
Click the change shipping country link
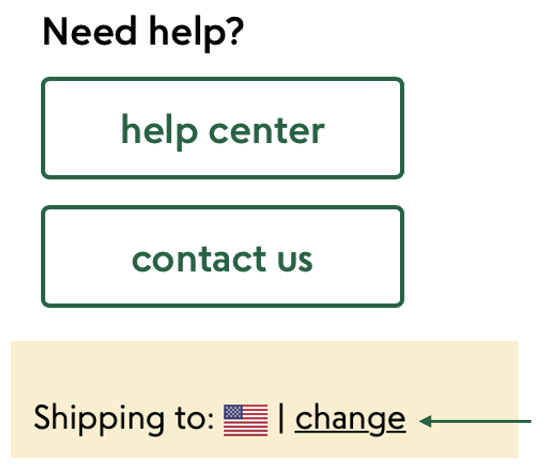coord(350,420)
